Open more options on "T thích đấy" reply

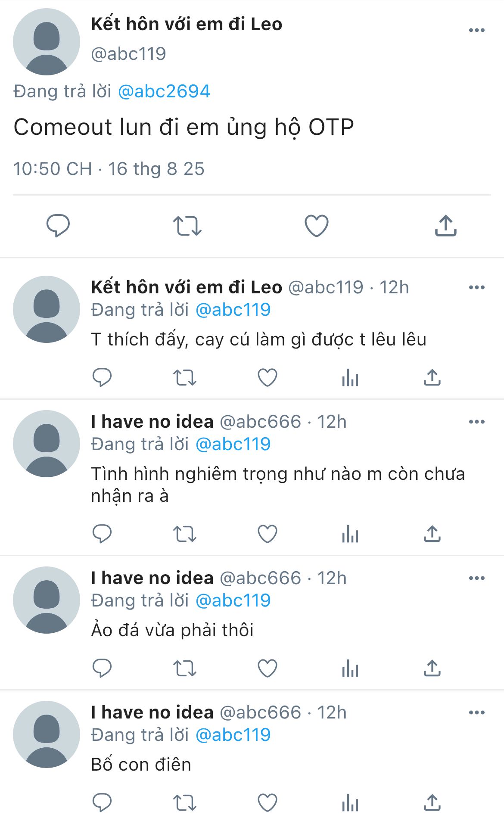click(476, 287)
